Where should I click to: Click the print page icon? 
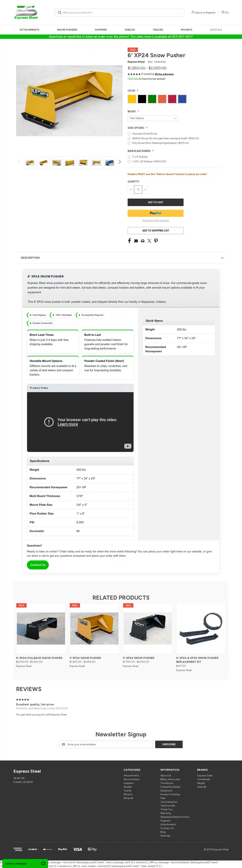(x=143, y=241)
